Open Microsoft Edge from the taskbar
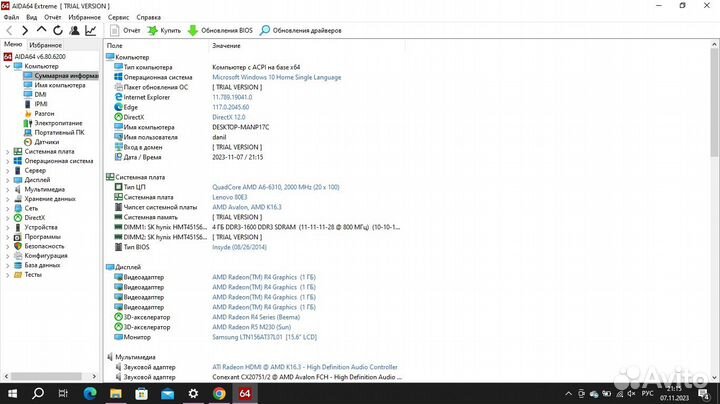Viewport: 720px width, 404px height. (90, 393)
